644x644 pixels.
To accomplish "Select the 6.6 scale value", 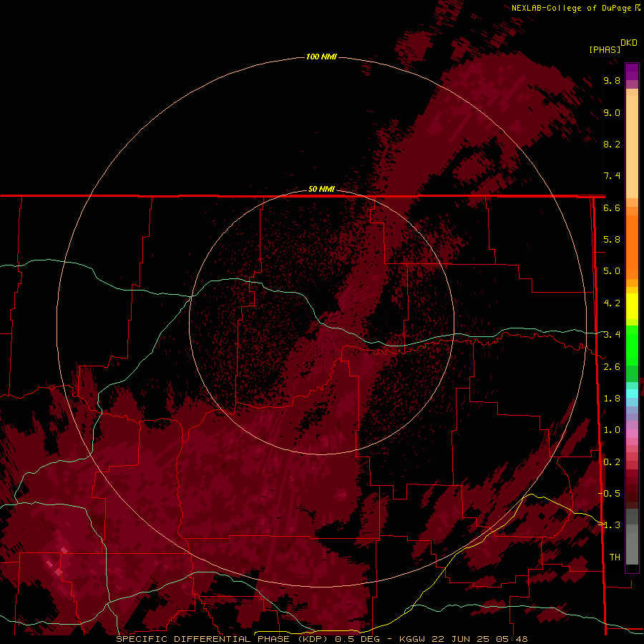I will [612, 208].
